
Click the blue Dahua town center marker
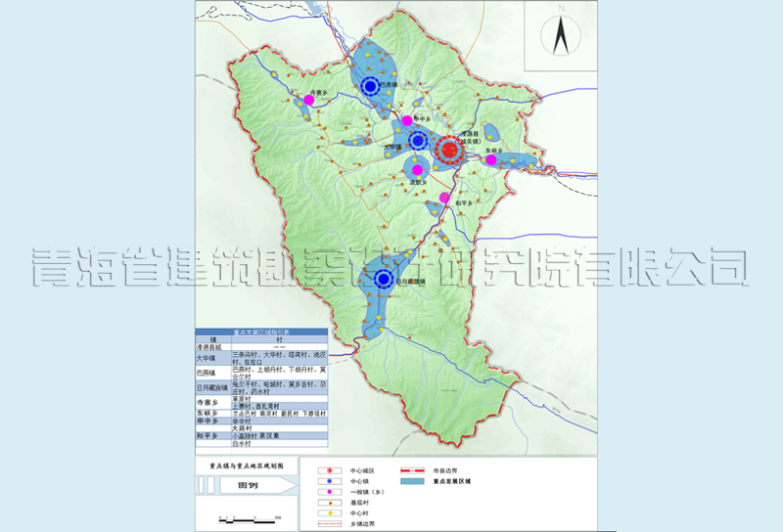418,140
